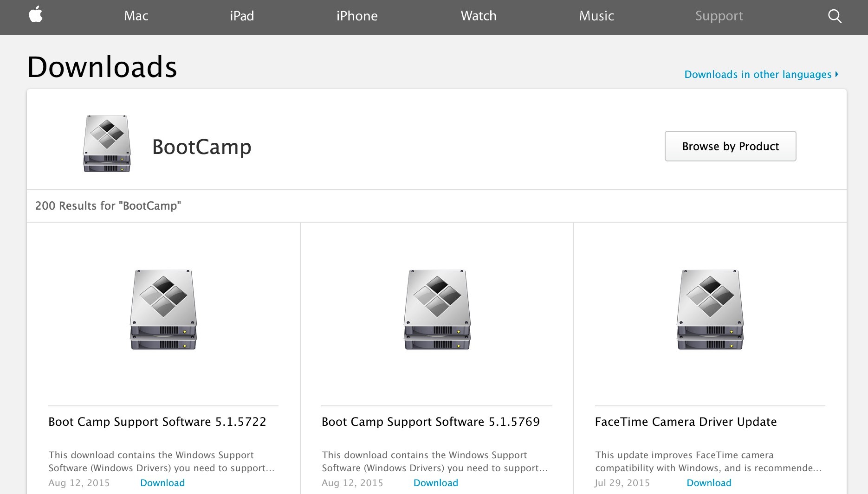Download the FaceTime Camera Driver Update
This screenshot has width=868, height=494.
[x=709, y=483]
